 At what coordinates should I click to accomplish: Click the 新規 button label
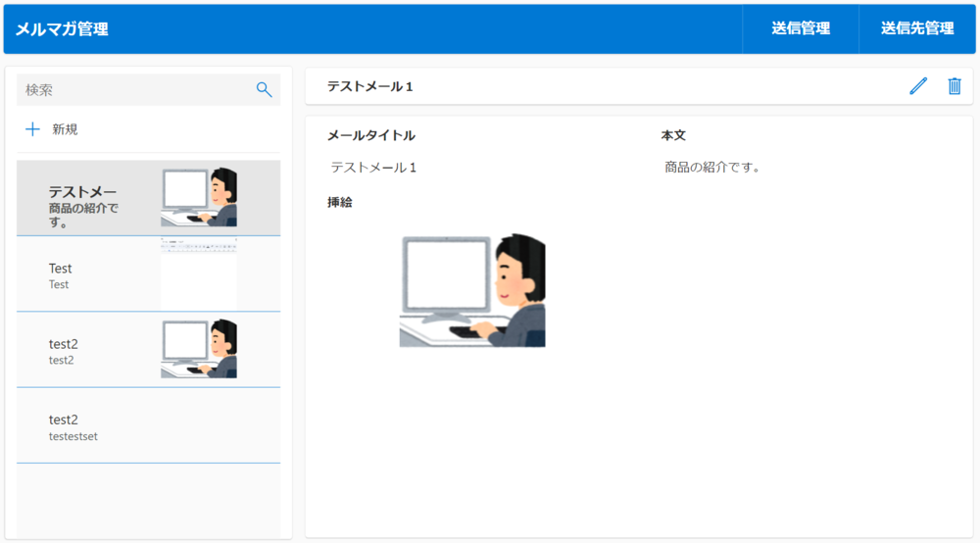65,129
